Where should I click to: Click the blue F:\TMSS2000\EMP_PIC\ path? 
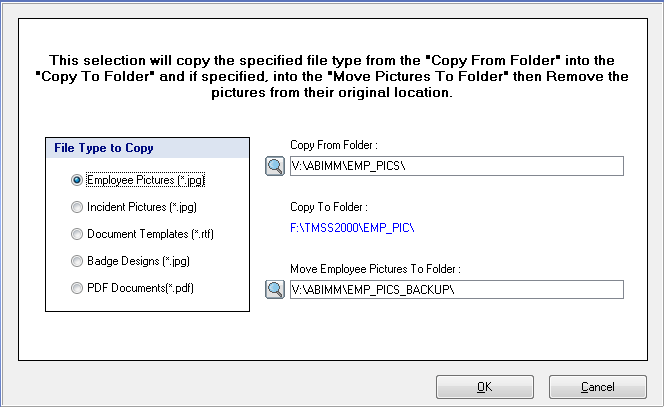[x=352, y=228]
